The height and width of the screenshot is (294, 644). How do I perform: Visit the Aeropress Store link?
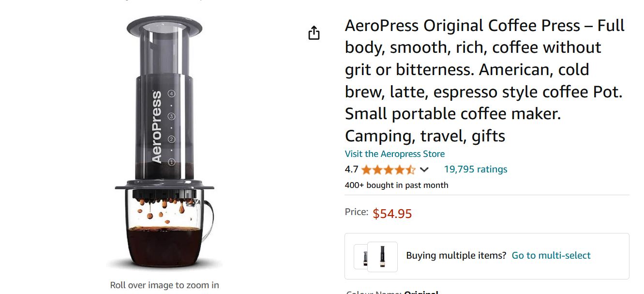click(x=394, y=154)
